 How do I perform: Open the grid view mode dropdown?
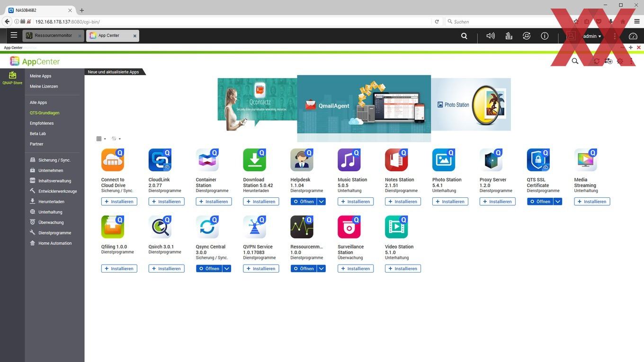pos(101,139)
